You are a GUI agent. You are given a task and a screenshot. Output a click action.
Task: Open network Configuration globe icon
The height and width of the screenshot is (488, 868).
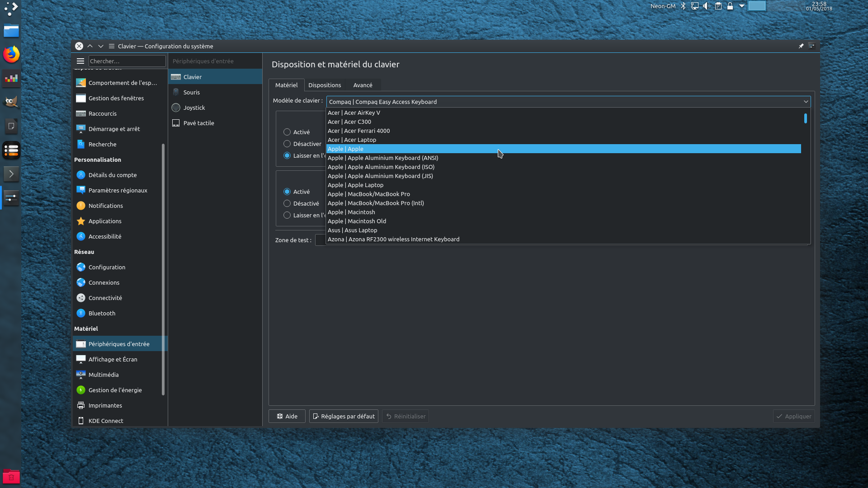point(81,267)
